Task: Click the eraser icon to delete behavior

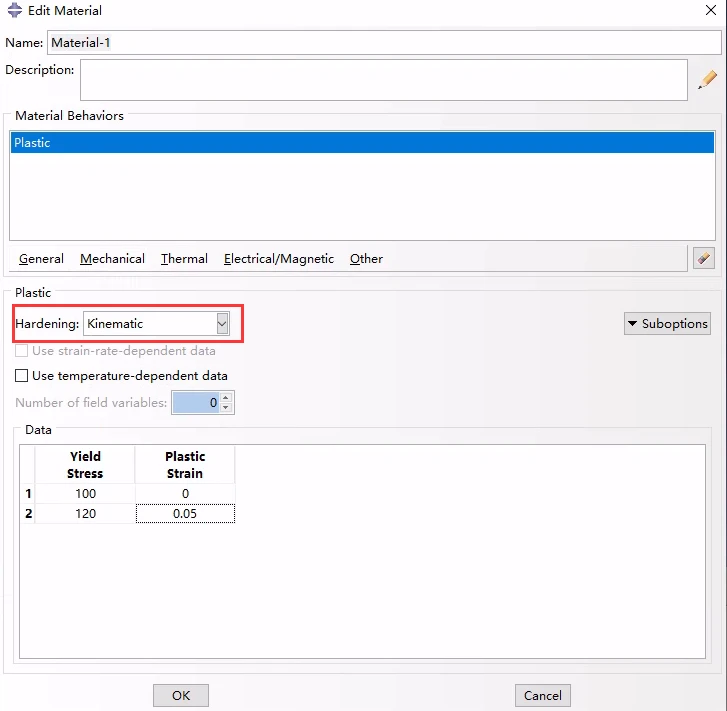Action: coord(703,258)
